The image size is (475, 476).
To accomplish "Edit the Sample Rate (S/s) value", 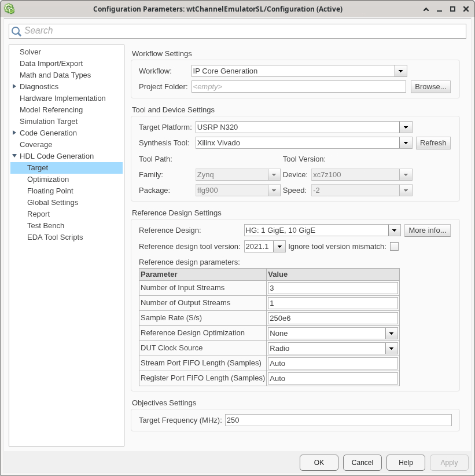I will click(x=333, y=318).
